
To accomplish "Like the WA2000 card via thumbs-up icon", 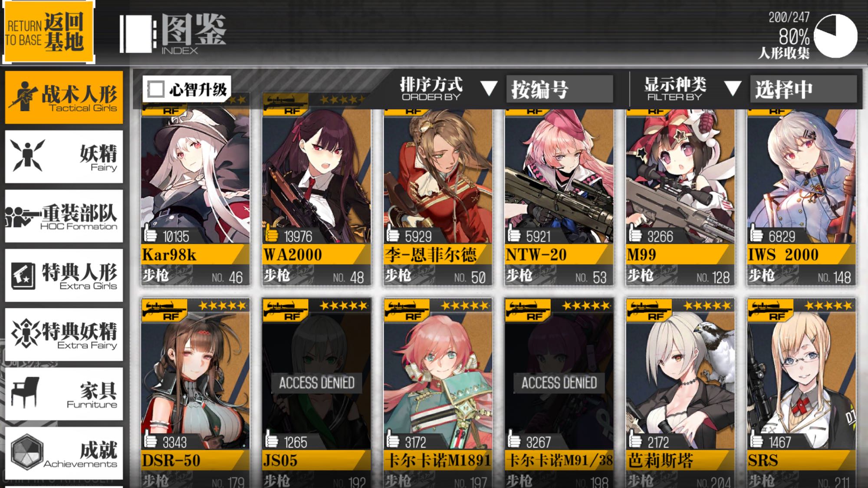I will 271,234.
